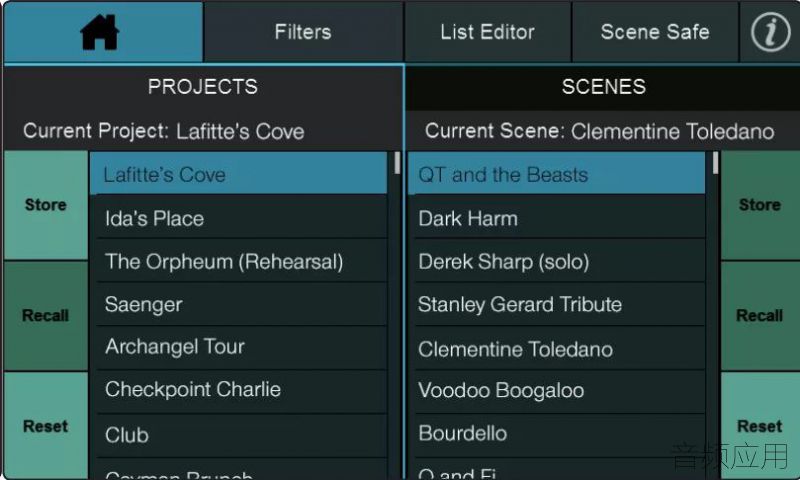Click the scenes list scrollbar handle

click(715, 163)
